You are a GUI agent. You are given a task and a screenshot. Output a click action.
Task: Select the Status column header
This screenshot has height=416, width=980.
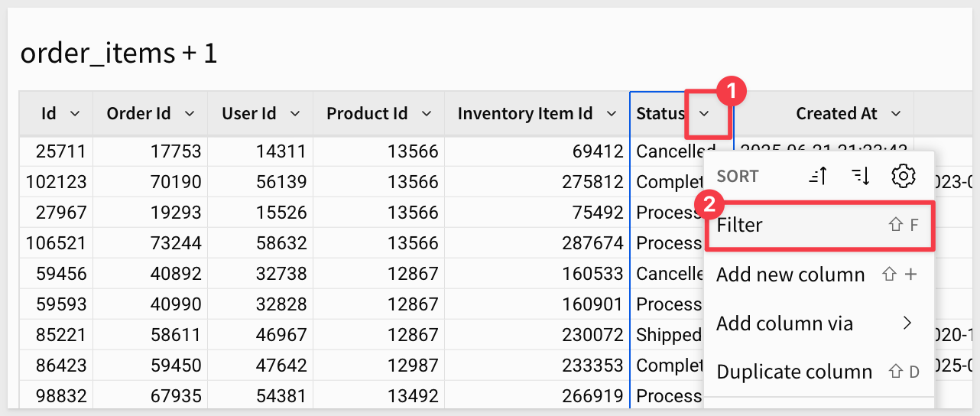pos(660,114)
